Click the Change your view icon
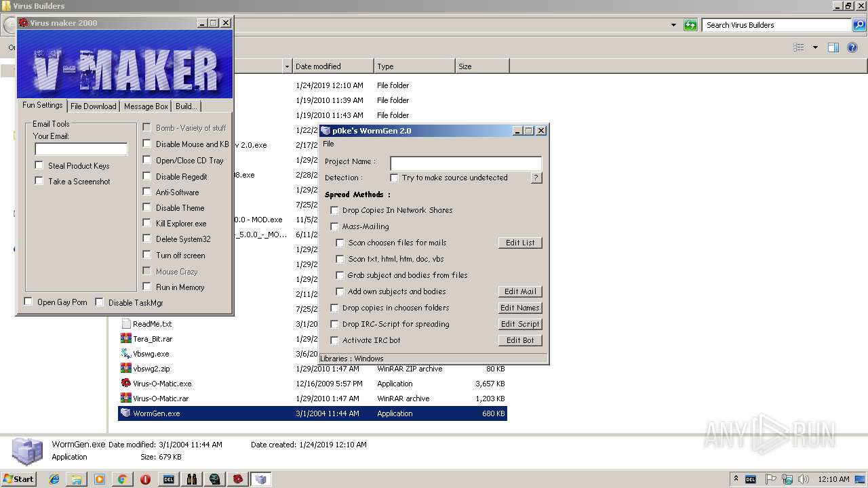The image size is (868, 488). coord(798,47)
